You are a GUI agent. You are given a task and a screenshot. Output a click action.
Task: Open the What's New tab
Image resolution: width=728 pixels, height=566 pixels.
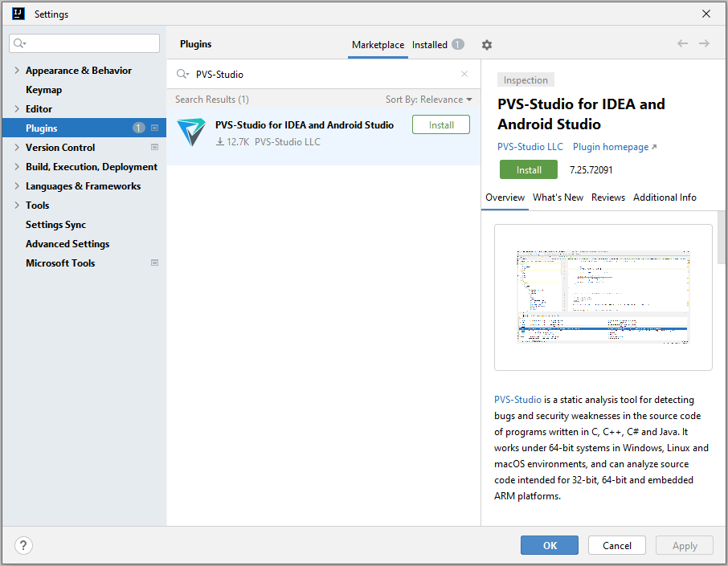[x=558, y=197]
